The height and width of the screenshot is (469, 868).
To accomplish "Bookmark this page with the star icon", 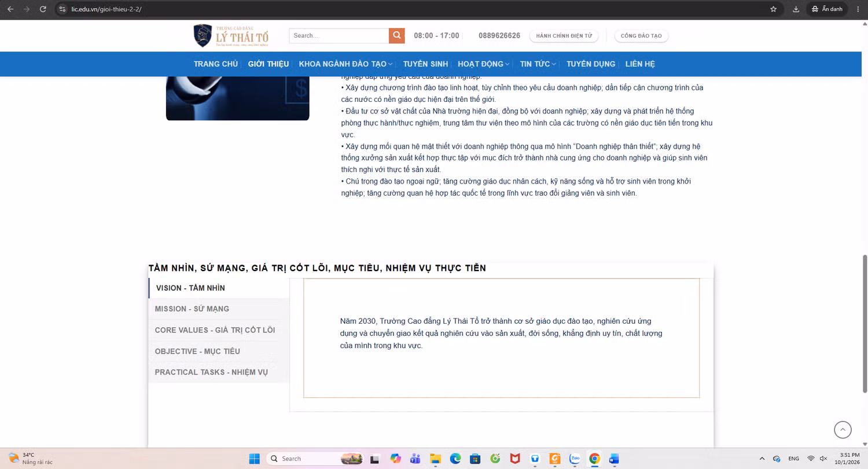I will point(774,9).
